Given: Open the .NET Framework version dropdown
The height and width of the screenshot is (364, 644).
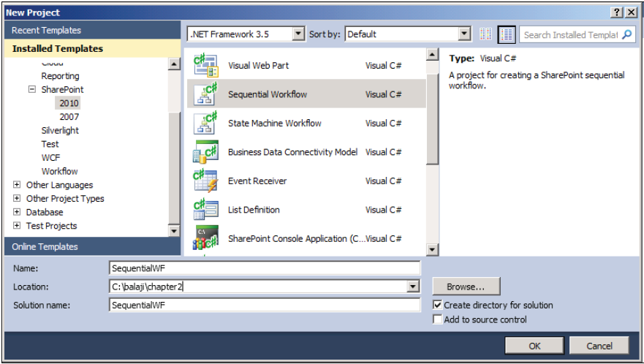Looking at the screenshot, I should pyautogui.click(x=298, y=34).
